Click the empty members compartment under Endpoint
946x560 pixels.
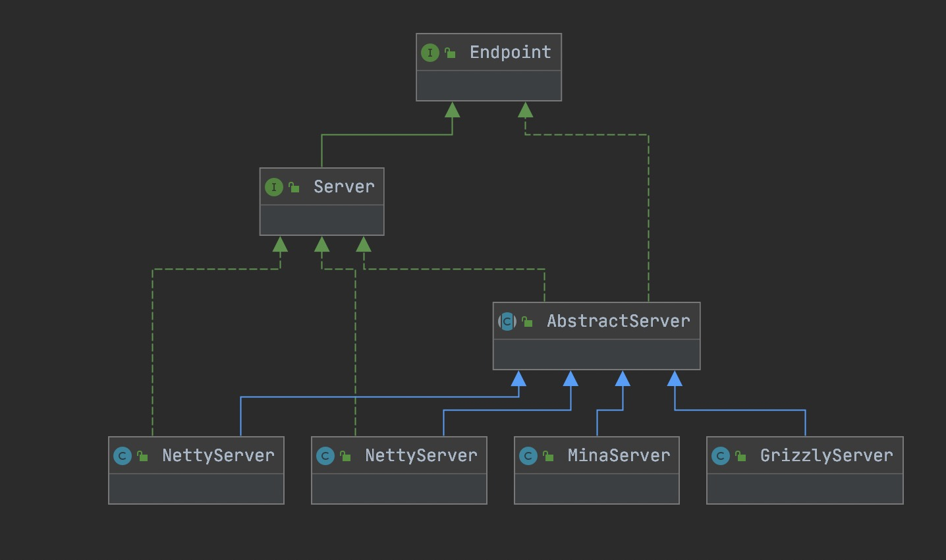489,86
